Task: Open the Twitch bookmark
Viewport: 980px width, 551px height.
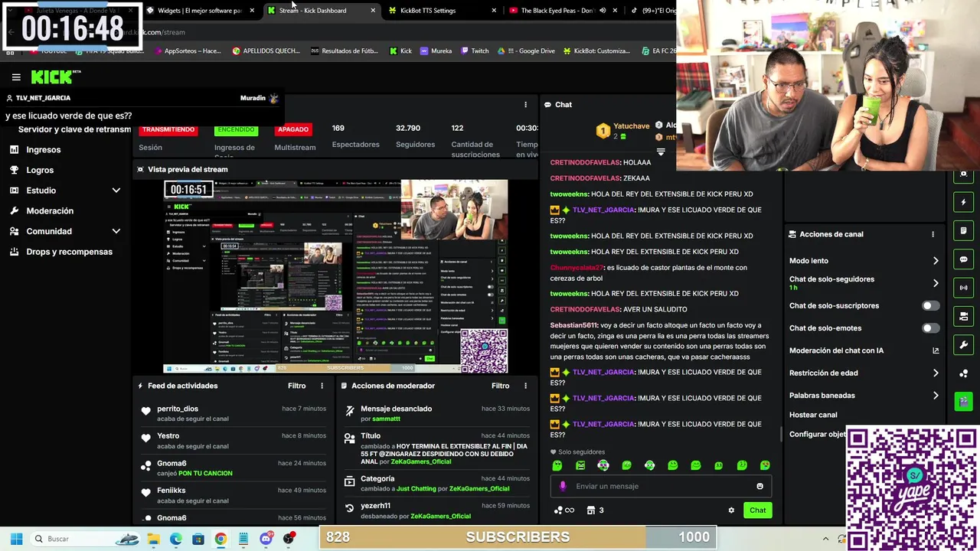Action: click(x=475, y=51)
